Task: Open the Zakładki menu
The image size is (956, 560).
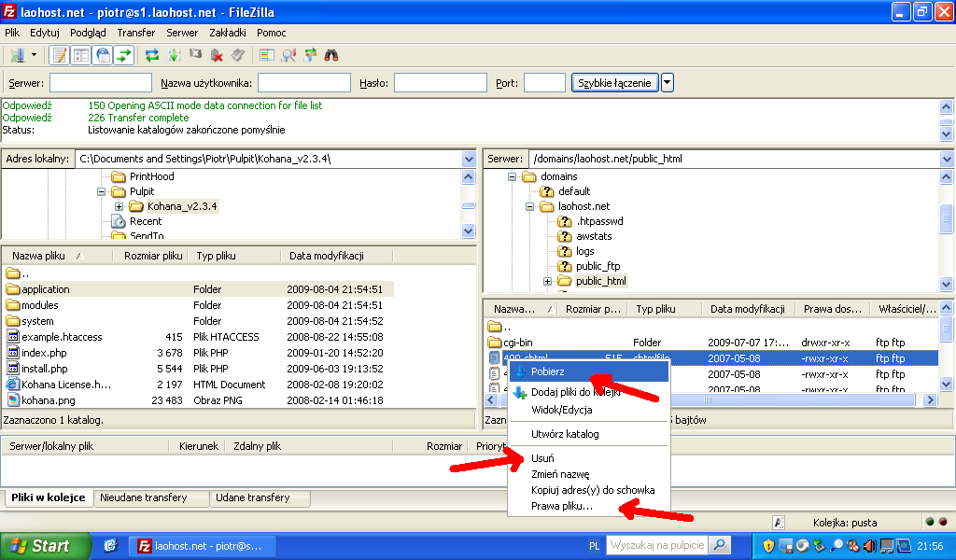Action: tap(228, 33)
